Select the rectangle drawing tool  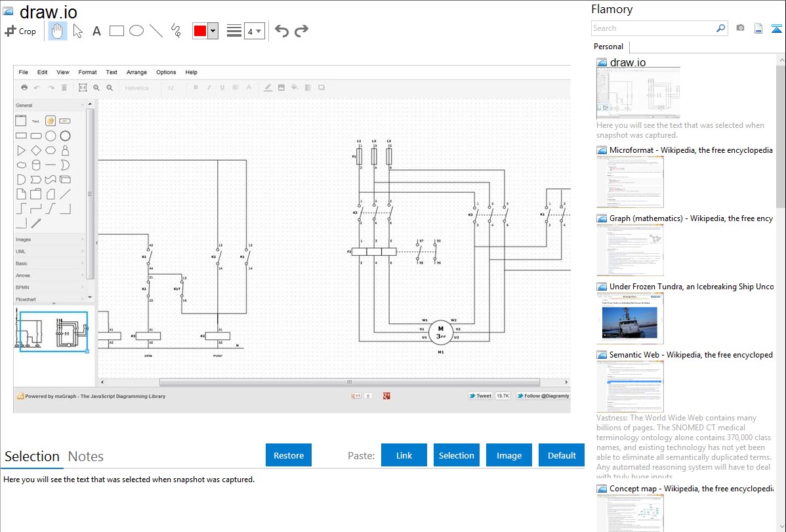point(117,31)
